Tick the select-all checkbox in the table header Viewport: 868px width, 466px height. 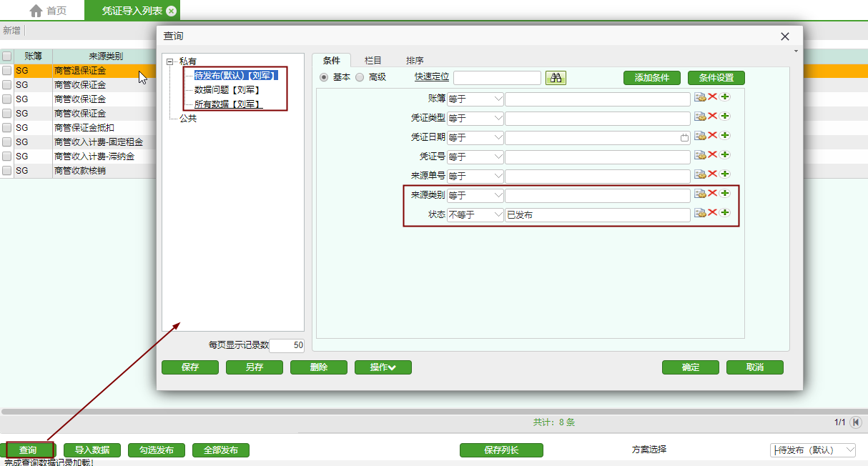(x=6, y=56)
